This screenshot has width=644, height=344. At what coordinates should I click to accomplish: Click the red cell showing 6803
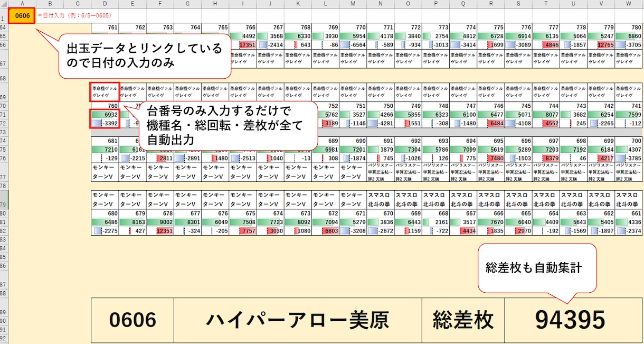click(326, 231)
